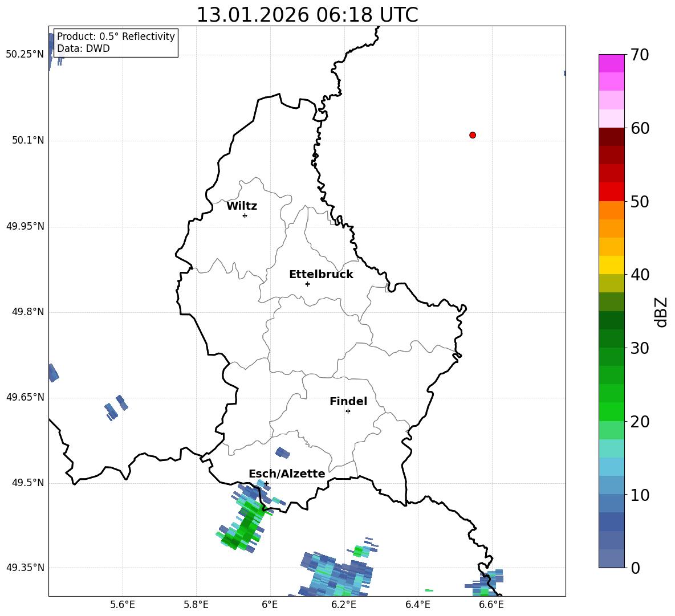Select the Findel station label

(348, 401)
